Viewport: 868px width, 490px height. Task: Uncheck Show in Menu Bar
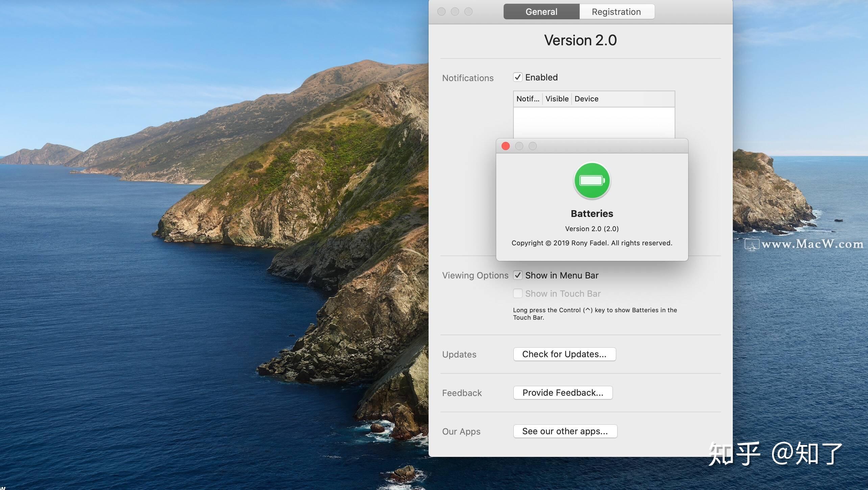pos(518,275)
